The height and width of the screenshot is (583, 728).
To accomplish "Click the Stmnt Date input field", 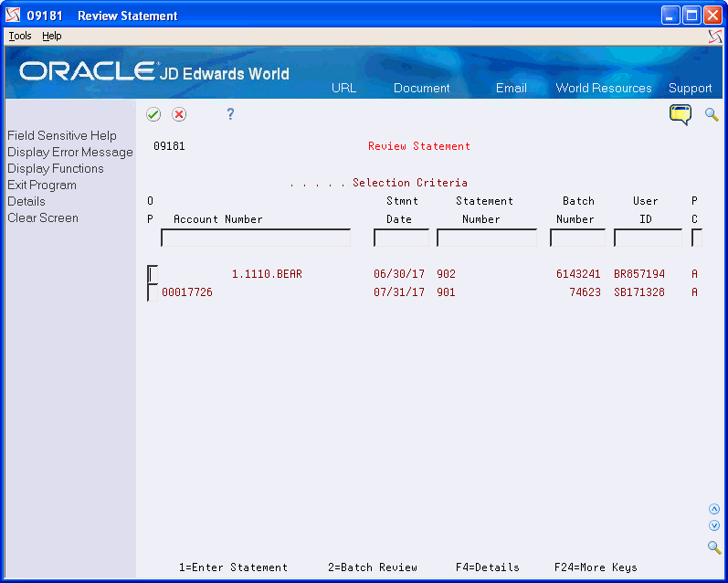I will tap(401, 238).
